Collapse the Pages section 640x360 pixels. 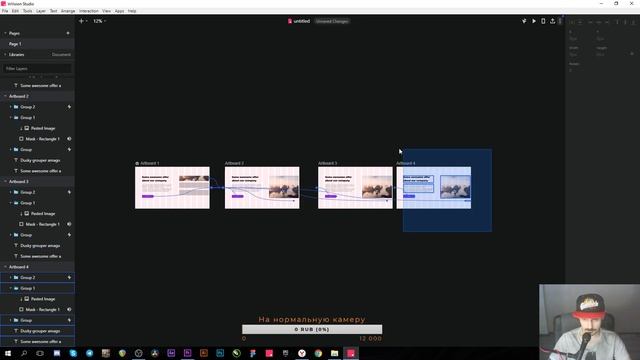(5, 33)
